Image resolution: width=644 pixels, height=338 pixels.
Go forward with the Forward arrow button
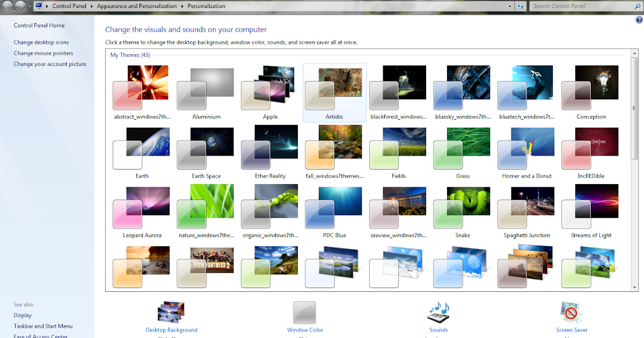click(21, 6)
